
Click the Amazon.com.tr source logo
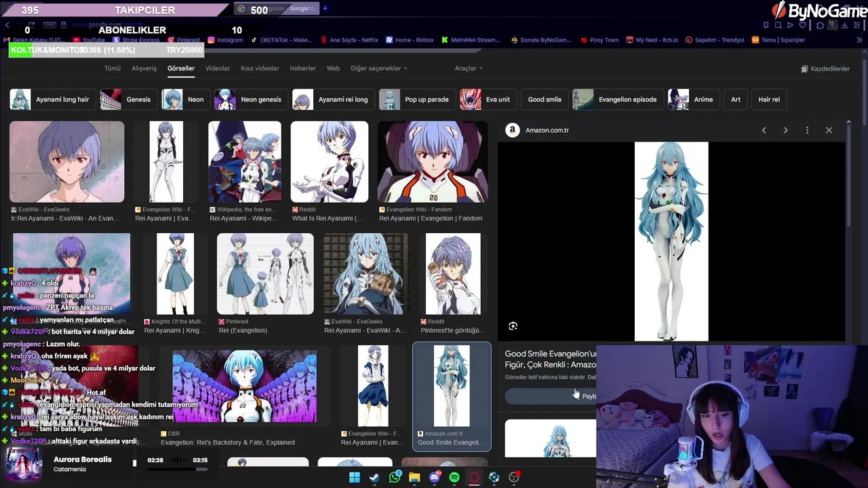coord(513,130)
